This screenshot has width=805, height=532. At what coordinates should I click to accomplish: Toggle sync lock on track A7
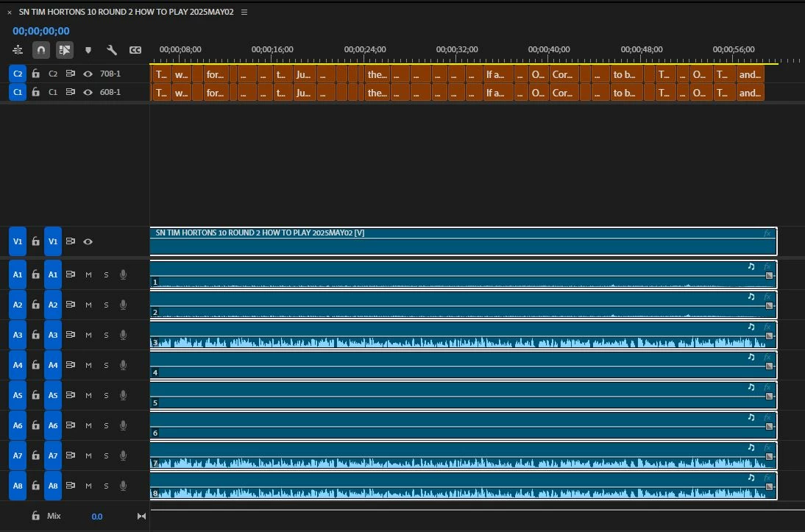coord(71,455)
